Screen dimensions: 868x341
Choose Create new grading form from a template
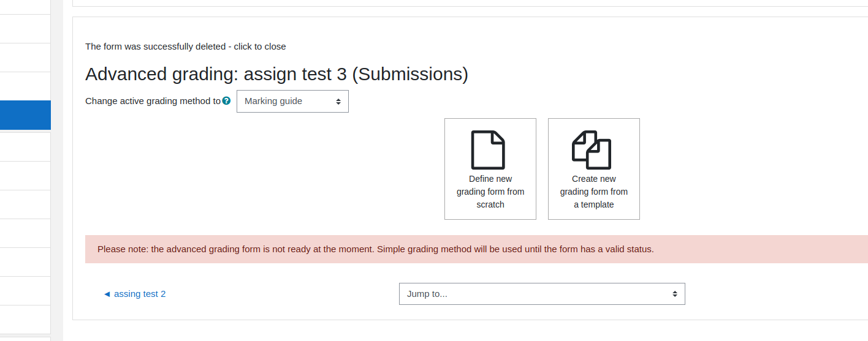coord(594,169)
